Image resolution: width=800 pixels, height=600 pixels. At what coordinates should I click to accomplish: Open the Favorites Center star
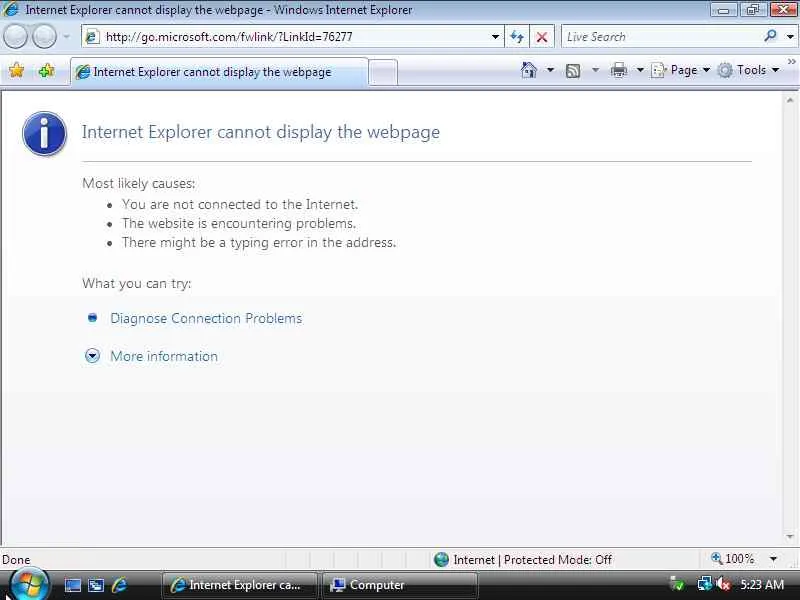click(x=17, y=71)
